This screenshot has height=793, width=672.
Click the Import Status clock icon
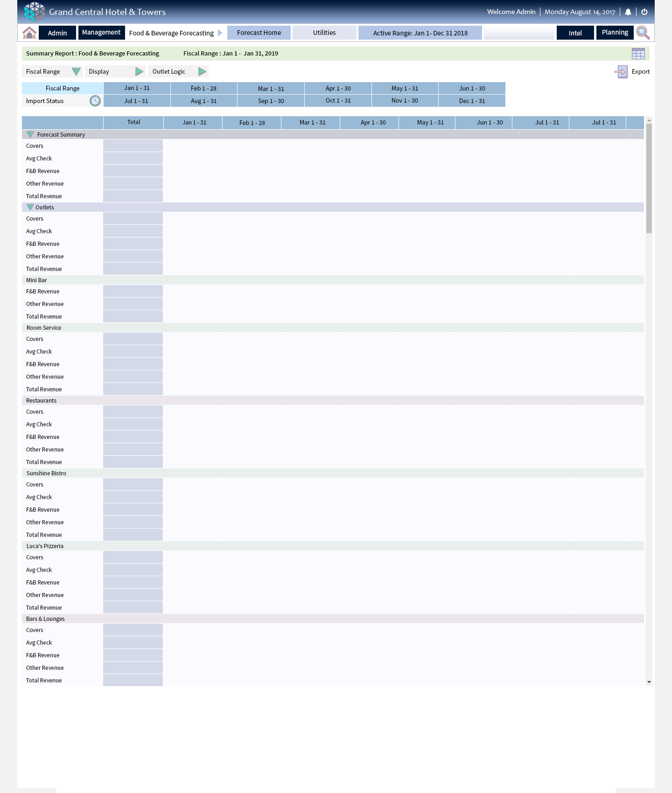tap(95, 101)
